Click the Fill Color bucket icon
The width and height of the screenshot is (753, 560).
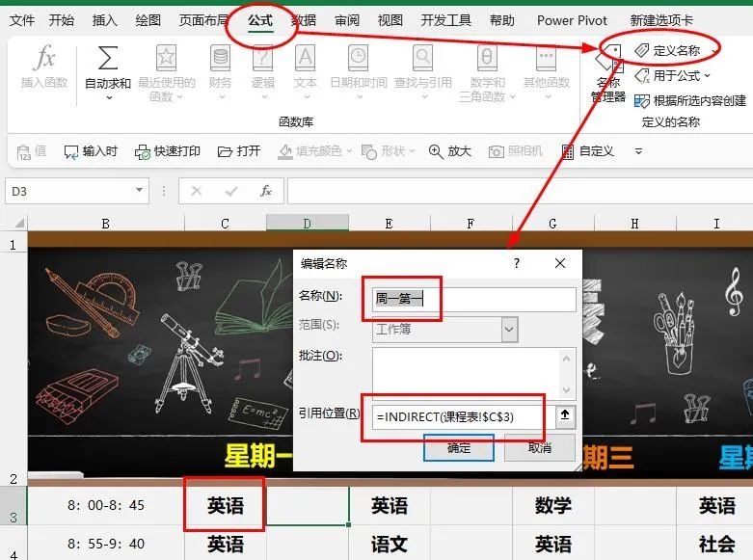pos(285,152)
